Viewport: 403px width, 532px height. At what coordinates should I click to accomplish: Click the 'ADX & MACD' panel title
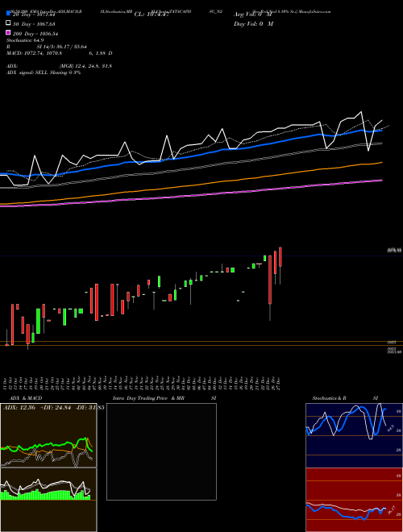click(x=26, y=398)
